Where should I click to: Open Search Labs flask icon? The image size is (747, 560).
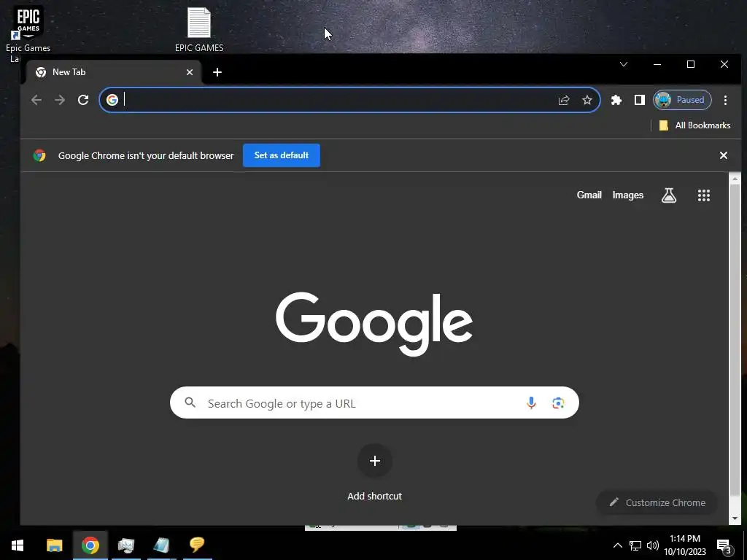[x=669, y=195]
